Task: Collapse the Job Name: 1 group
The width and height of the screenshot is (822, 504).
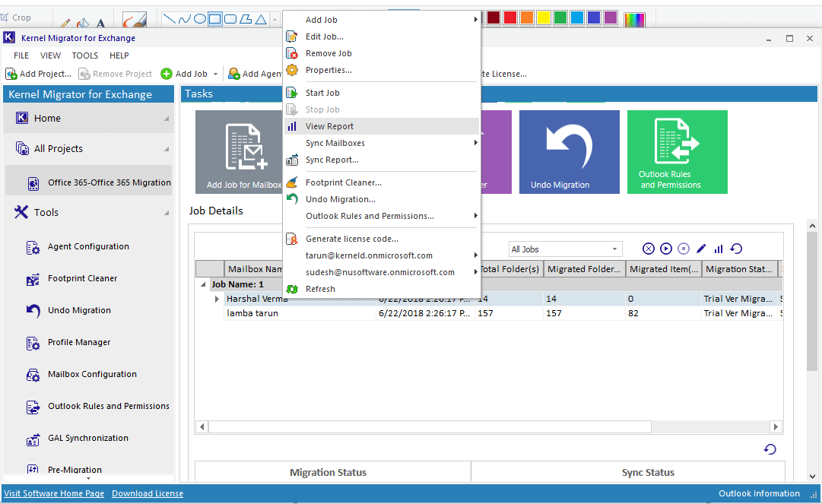Action: coord(203,284)
